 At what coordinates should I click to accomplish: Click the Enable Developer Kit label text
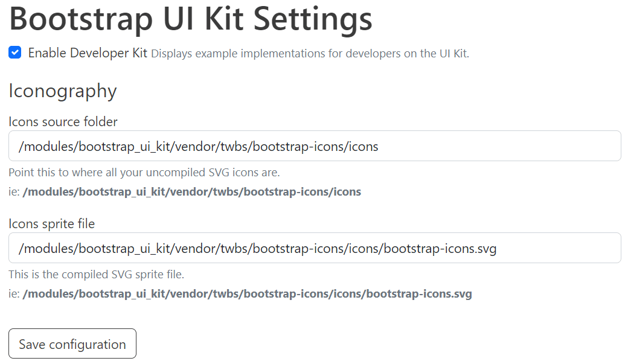87,53
